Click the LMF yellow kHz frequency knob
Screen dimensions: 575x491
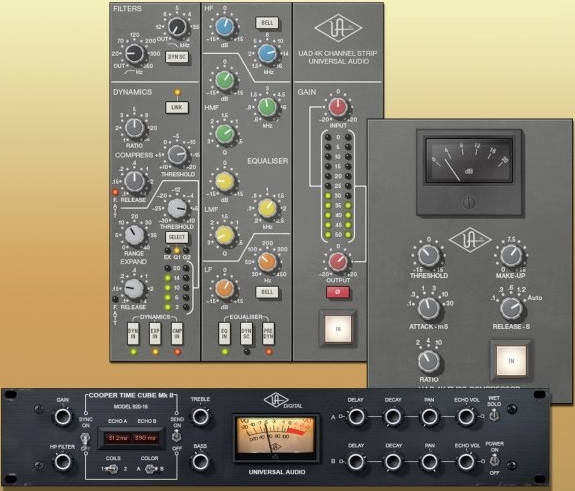267,208
